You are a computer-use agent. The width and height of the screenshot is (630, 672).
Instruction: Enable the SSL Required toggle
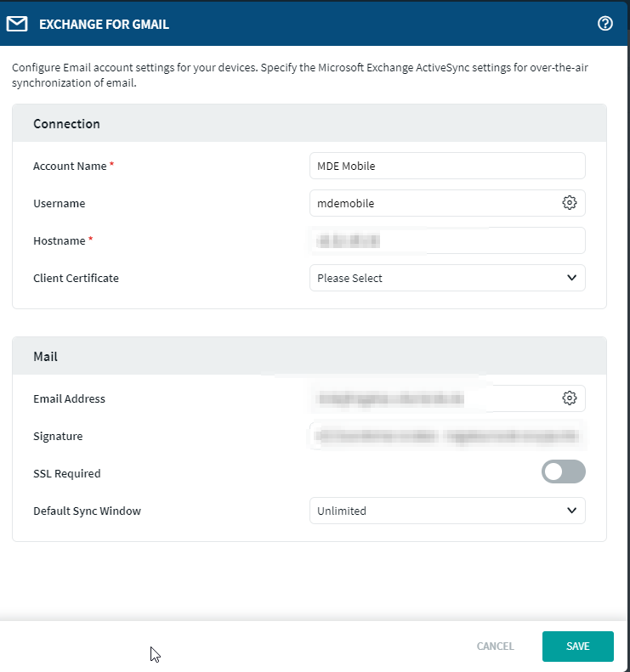(563, 472)
